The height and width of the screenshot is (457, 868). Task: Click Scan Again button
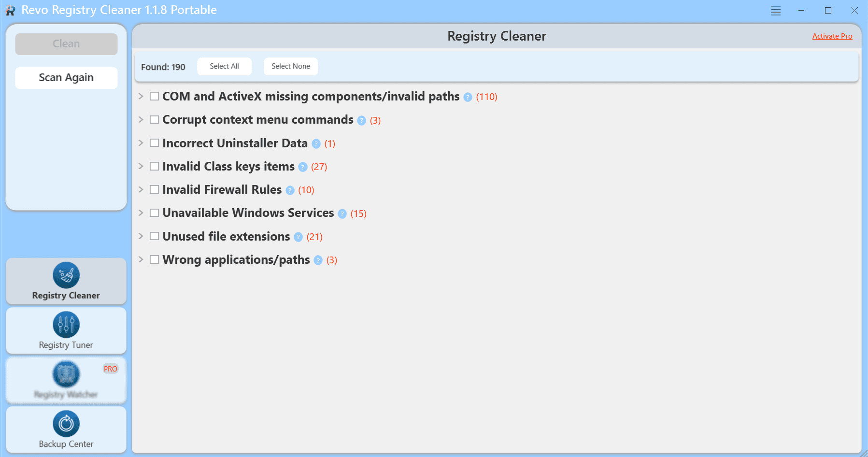click(x=66, y=78)
